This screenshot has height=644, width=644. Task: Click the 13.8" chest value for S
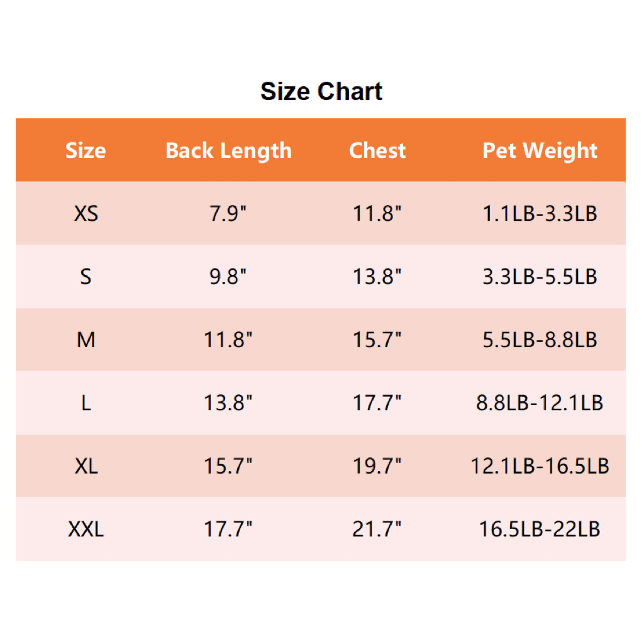377,277
